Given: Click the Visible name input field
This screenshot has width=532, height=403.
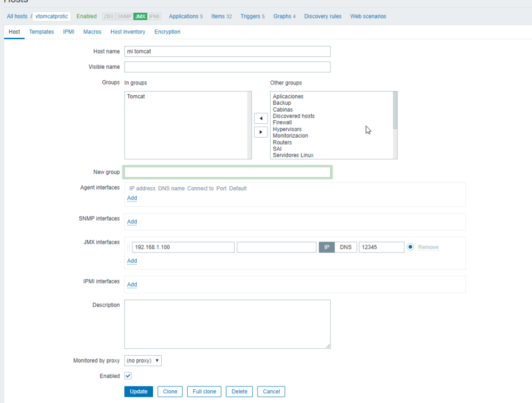Looking at the screenshot, I should click(227, 67).
